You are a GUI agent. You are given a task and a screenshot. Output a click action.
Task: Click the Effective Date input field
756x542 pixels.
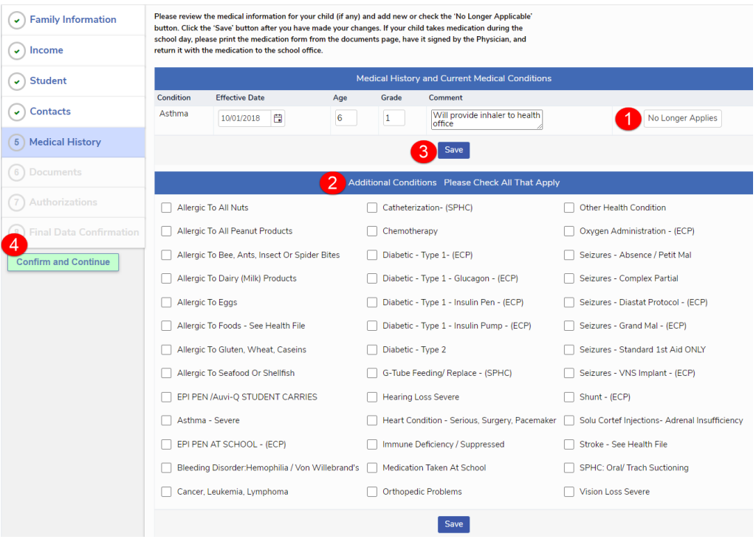tap(244, 118)
